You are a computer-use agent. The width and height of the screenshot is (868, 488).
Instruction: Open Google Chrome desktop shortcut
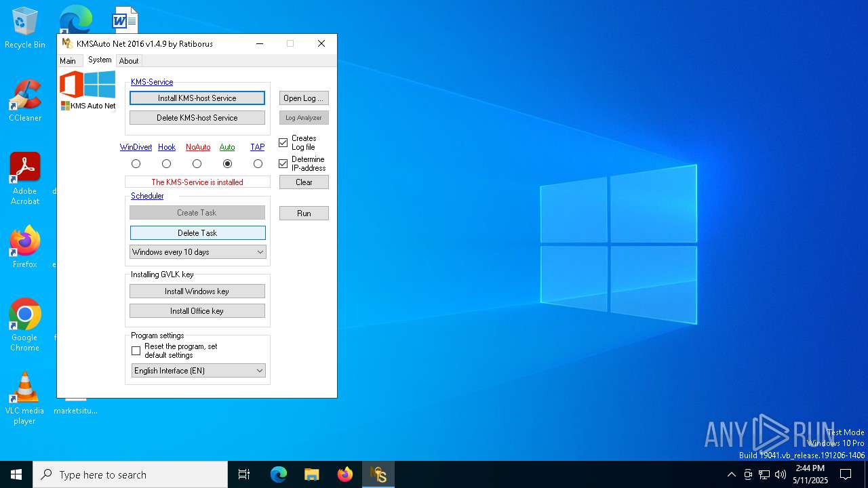[25, 325]
